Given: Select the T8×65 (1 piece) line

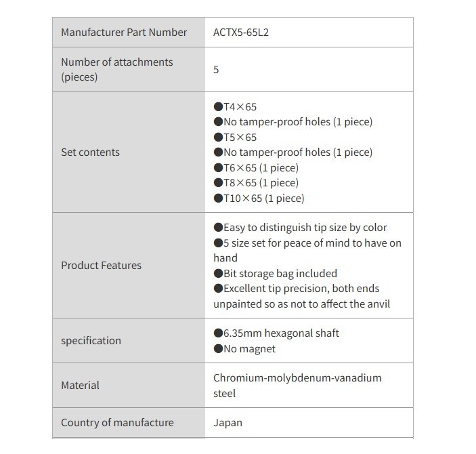Looking at the screenshot, I should pyautogui.click(x=256, y=183).
